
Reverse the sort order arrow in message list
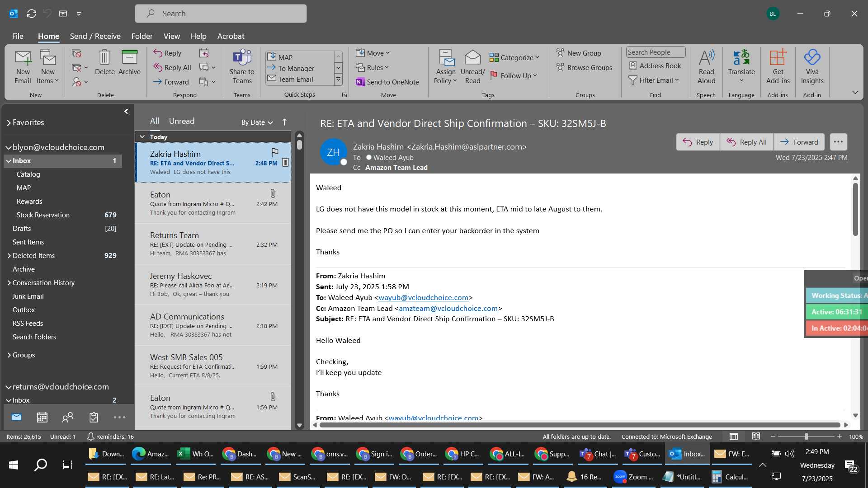[x=284, y=122]
